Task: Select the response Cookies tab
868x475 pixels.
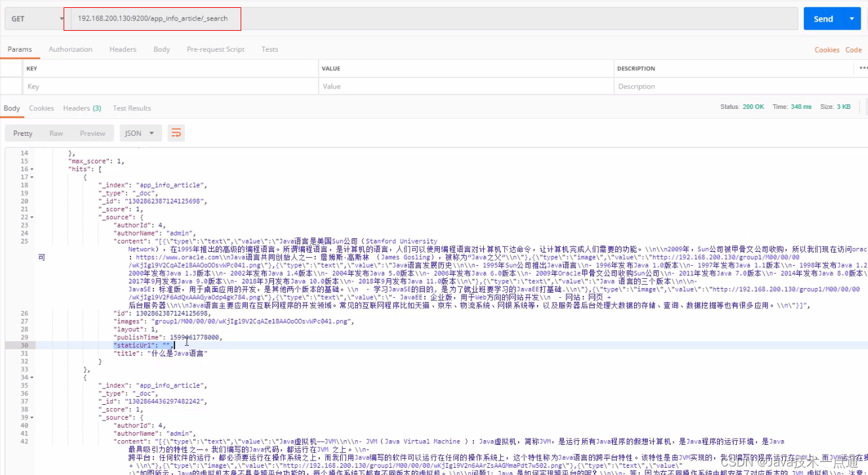Action: tap(41, 108)
